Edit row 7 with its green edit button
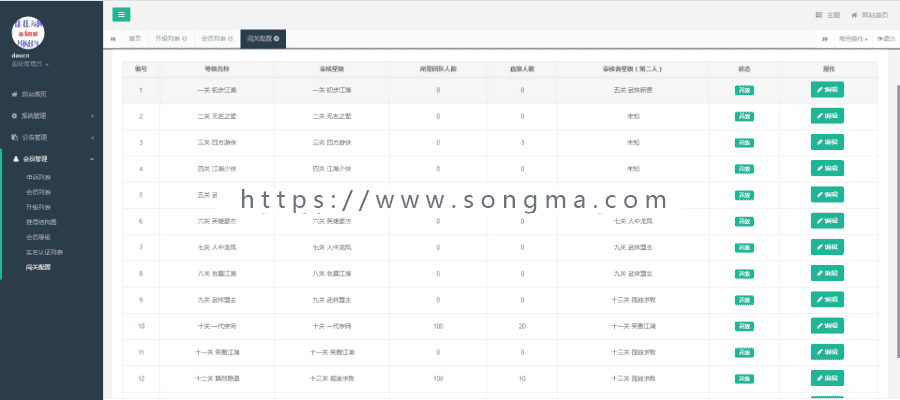The height and width of the screenshot is (400, 900). pyautogui.click(x=827, y=247)
